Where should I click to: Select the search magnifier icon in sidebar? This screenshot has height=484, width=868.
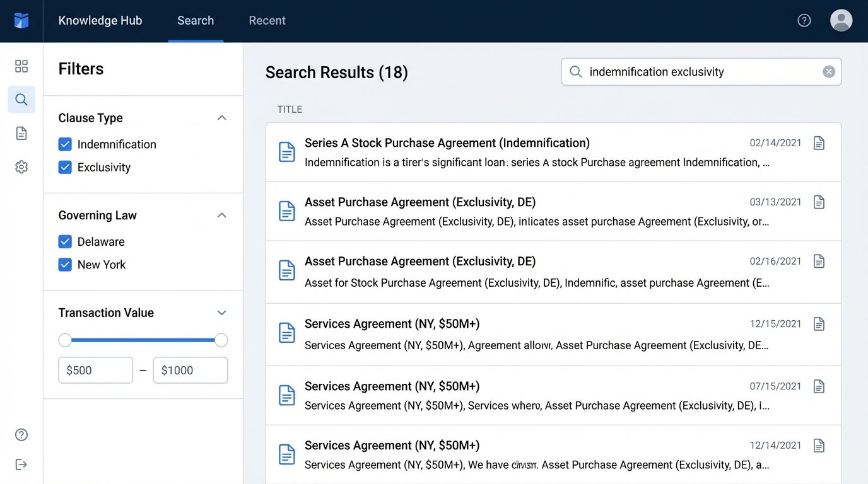[21, 99]
